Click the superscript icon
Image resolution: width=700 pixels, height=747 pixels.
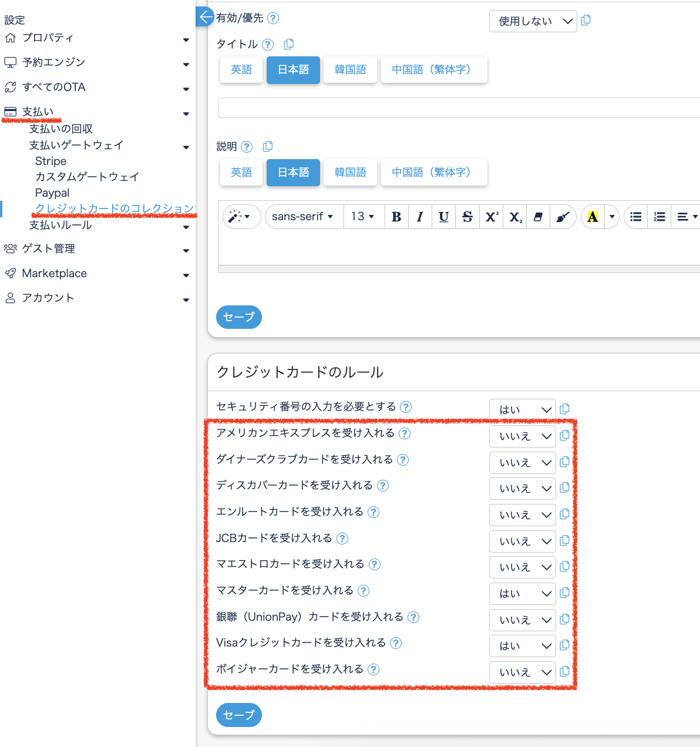[492, 217]
